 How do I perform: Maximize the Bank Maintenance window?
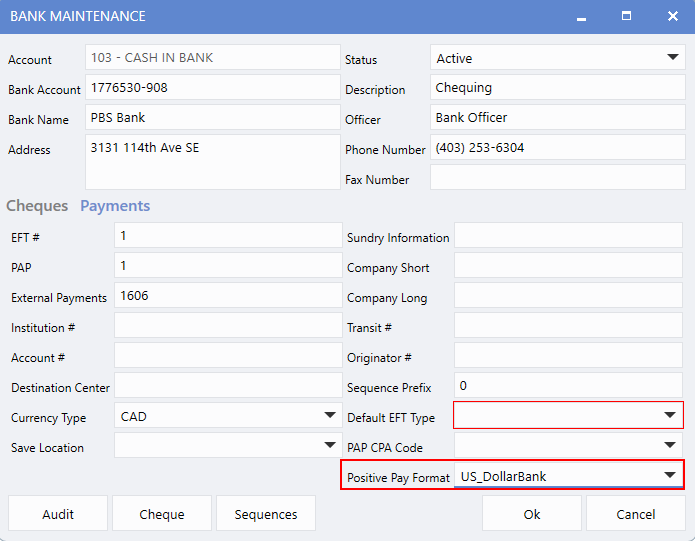tap(626, 17)
